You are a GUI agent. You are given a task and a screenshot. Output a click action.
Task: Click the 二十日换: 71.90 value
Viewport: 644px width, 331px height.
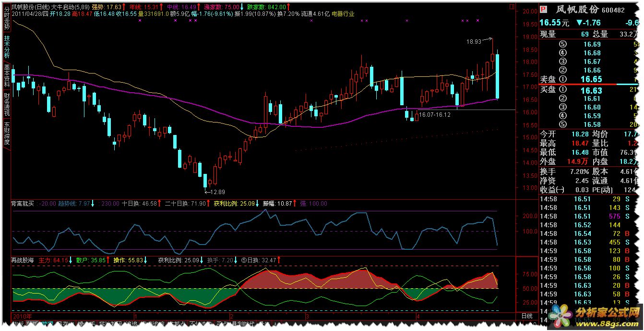tap(185, 204)
